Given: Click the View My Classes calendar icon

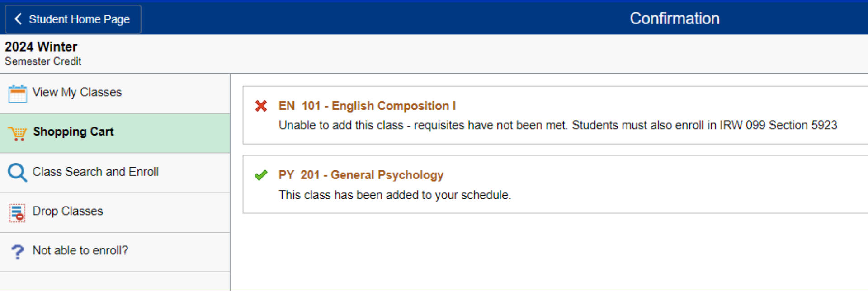Looking at the screenshot, I should (x=18, y=94).
